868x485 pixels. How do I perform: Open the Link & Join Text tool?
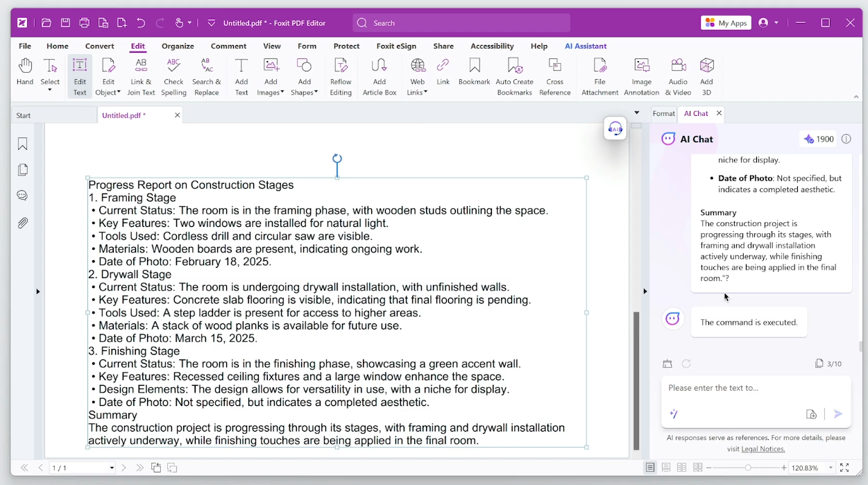pyautogui.click(x=141, y=76)
